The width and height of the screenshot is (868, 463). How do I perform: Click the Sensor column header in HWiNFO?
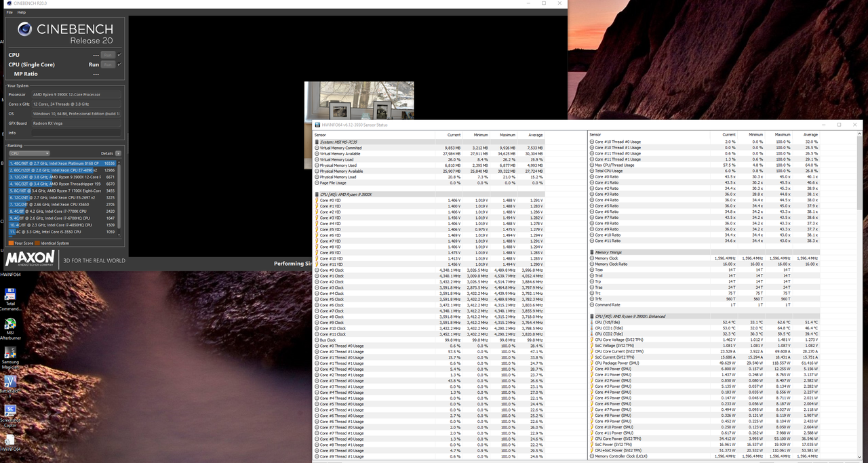pyautogui.click(x=319, y=135)
